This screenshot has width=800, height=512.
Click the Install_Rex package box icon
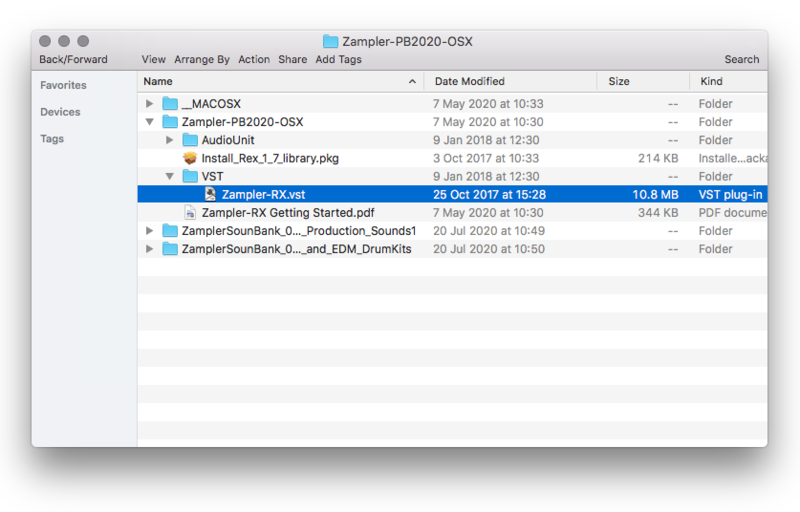click(190, 158)
